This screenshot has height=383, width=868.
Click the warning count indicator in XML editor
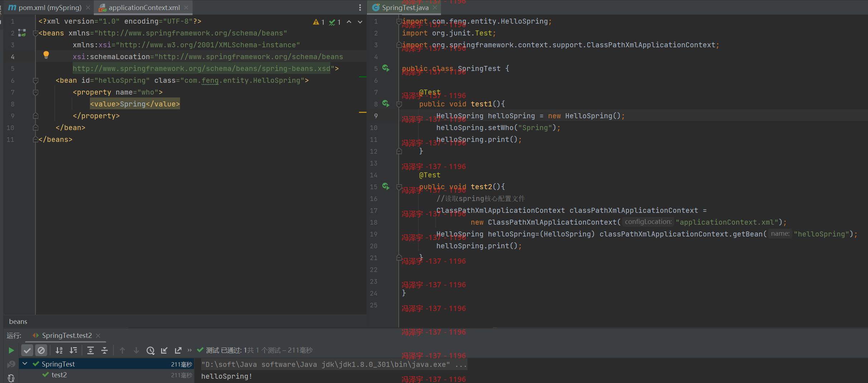point(319,22)
